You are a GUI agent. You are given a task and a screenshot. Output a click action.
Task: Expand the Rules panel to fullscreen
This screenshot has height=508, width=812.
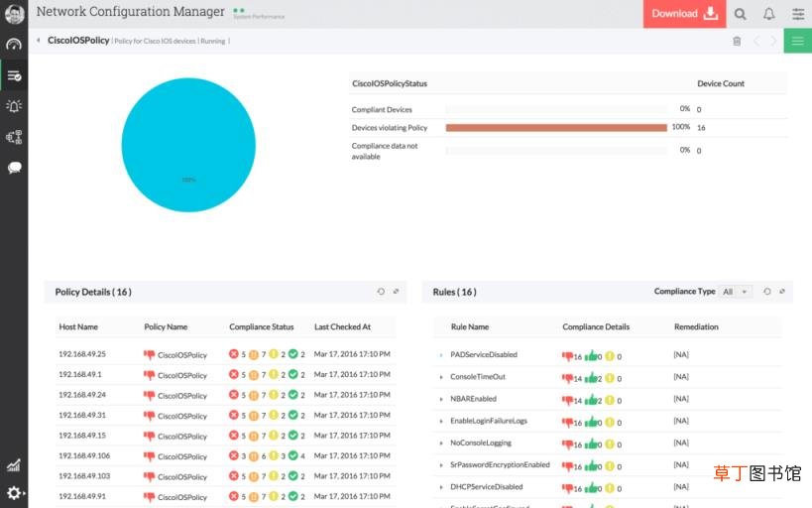(x=782, y=292)
